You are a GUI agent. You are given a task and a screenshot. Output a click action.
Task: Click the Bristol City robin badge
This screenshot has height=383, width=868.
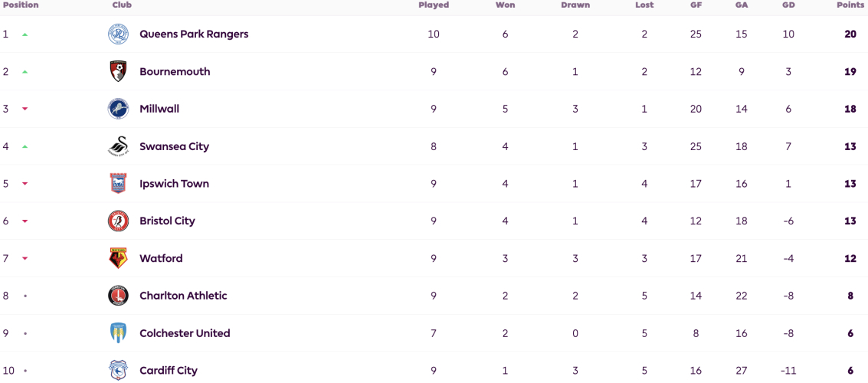[x=119, y=221]
